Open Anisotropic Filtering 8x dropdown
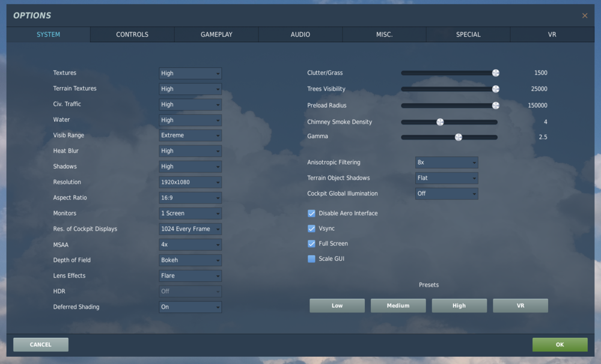 pyautogui.click(x=447, y=162)
